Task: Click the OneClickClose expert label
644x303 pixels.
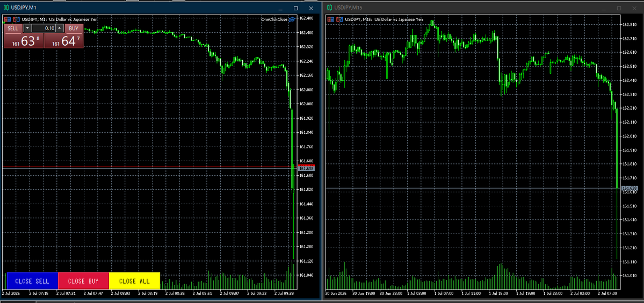Action: (x=274, y=19)
